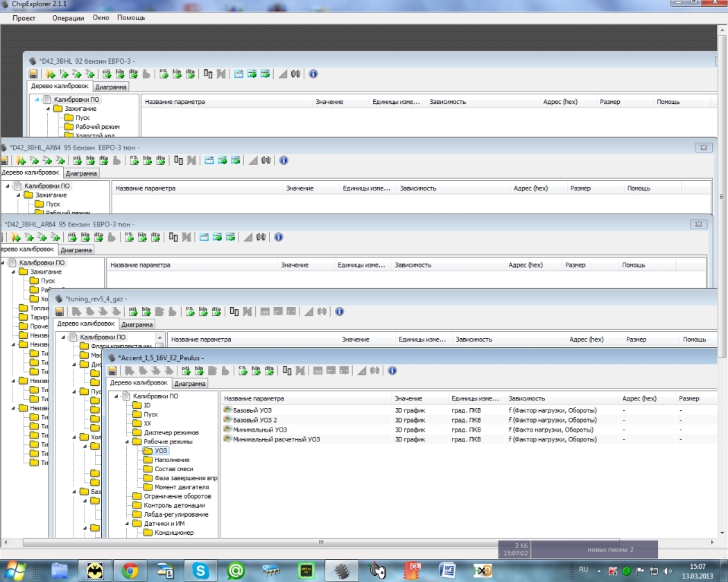Viewport: 728px width, 582px height.
Task: Collapse Зажигание expander in upper D42_3BHL_AR64 tree
Action: [18, 195]
